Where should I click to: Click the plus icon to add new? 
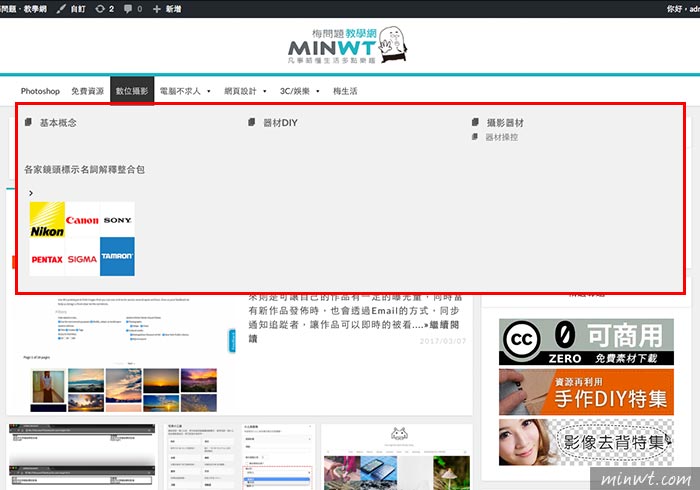pos(157,8)
